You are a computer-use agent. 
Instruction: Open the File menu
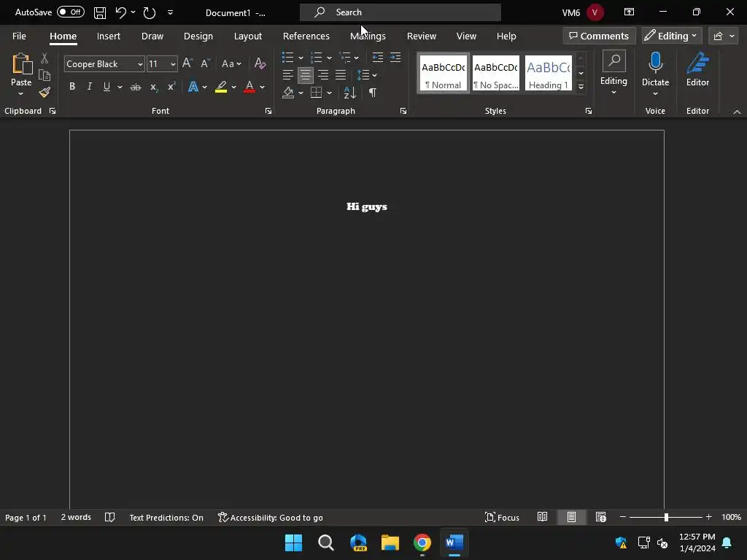tap(19, 36)
